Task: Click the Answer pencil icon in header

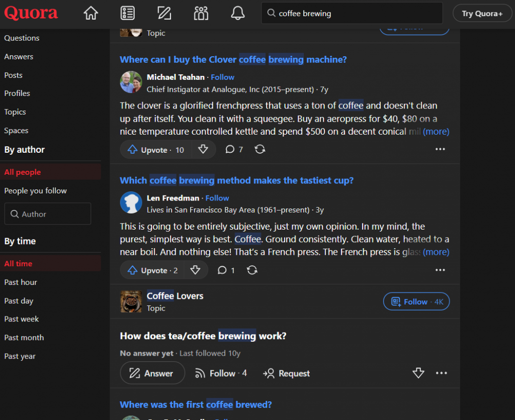Action: tap(164, 13)
